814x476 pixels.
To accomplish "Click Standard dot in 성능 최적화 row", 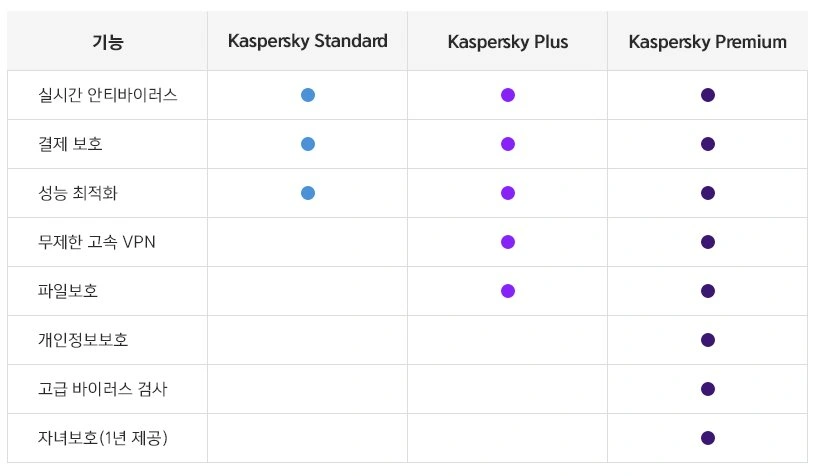I will point(308,193).
